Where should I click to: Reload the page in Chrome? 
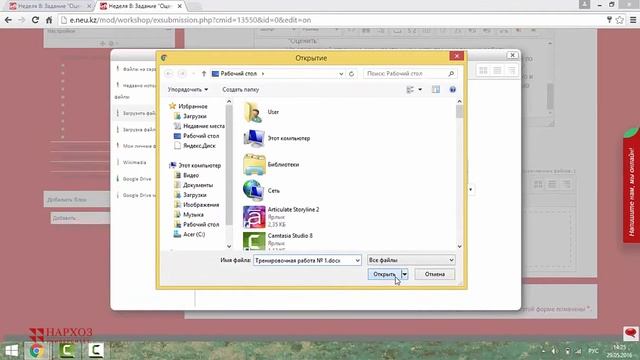35,20
